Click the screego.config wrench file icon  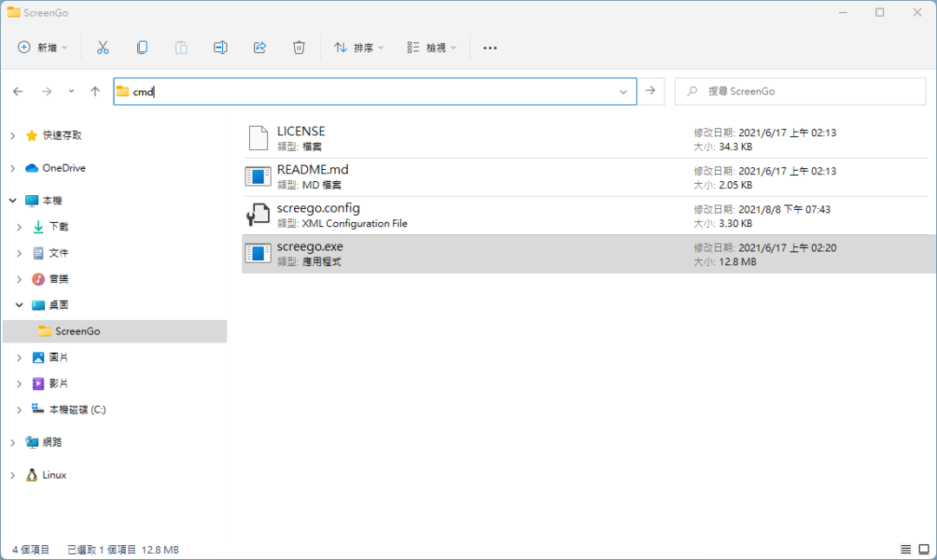click(x=259, y=215)
